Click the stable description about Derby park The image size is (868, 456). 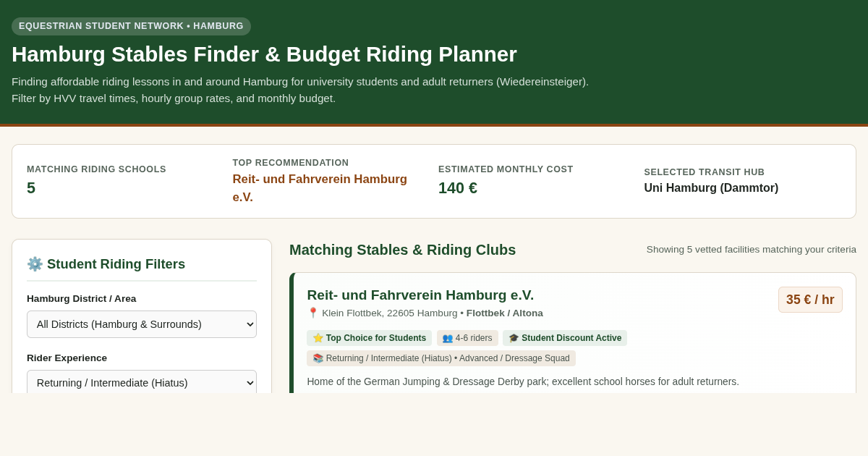pos(523,381)
